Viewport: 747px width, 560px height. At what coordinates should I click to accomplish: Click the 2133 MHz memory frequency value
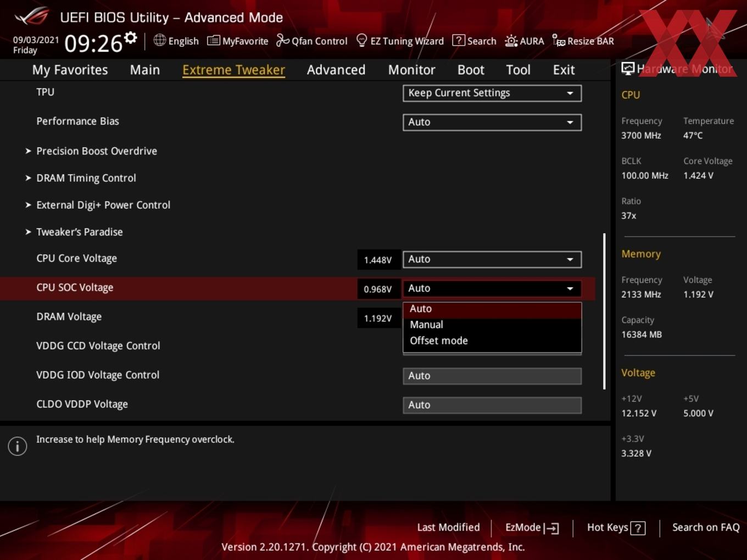pos(641,295)
